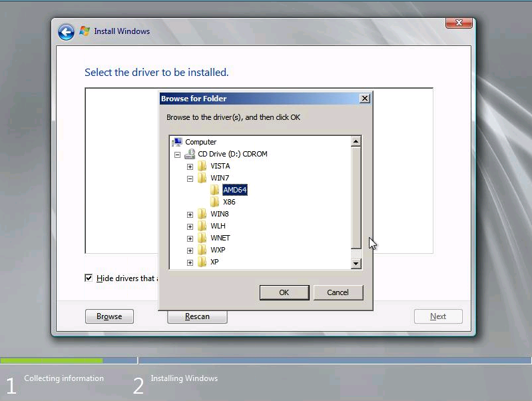Click the XP folder icon
The image size is (532, 401).
click(202, 262)
